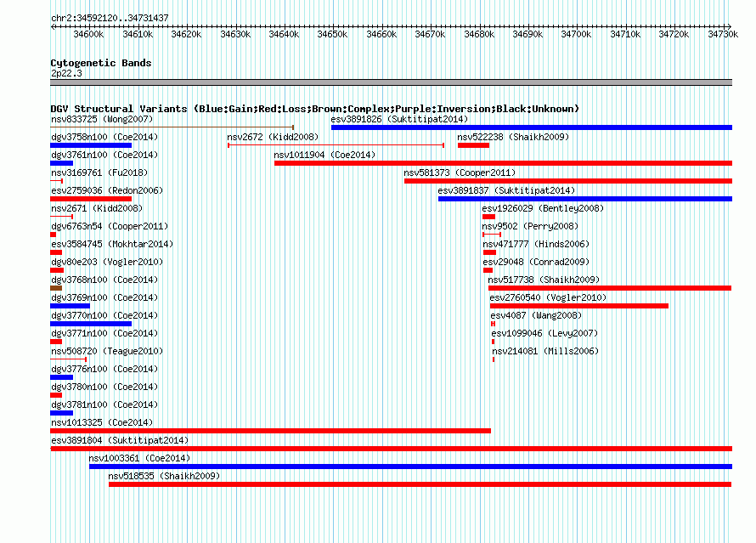The image size is (756, 543).
Task: Open dgv3769n100 (Coe2014) label
Action: [x=104, y=297]
